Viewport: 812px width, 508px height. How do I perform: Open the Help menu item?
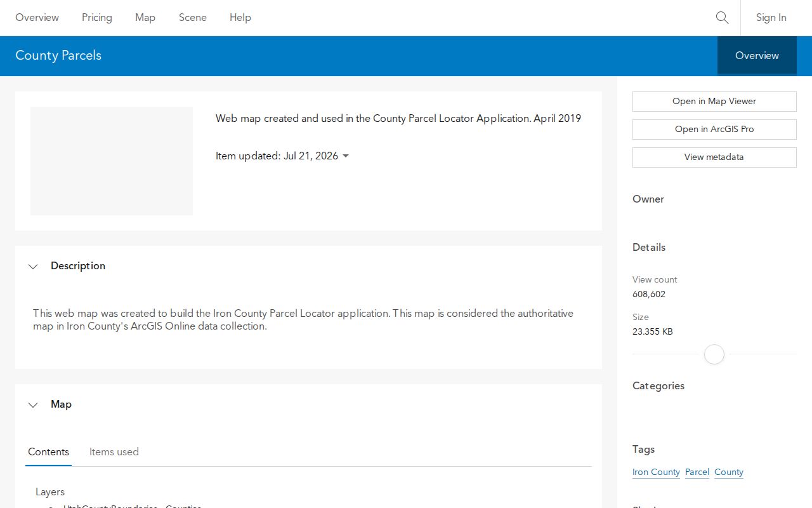point(240,18)
